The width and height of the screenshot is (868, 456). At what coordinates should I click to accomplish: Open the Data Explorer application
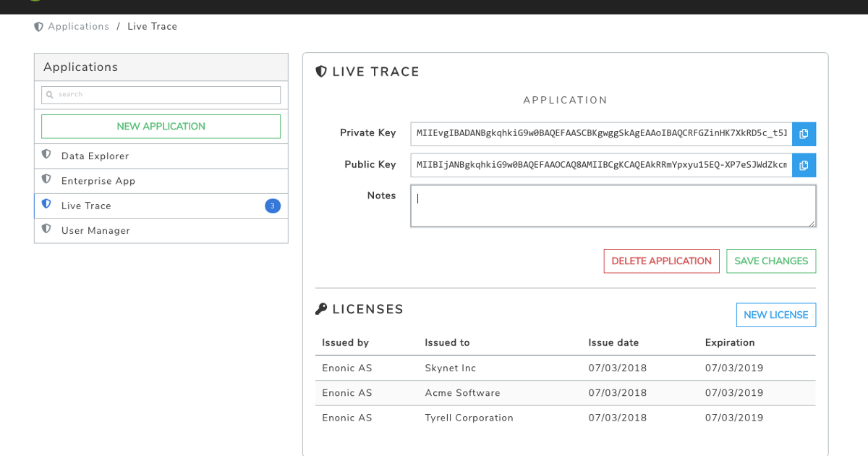[x=161, y=156]
